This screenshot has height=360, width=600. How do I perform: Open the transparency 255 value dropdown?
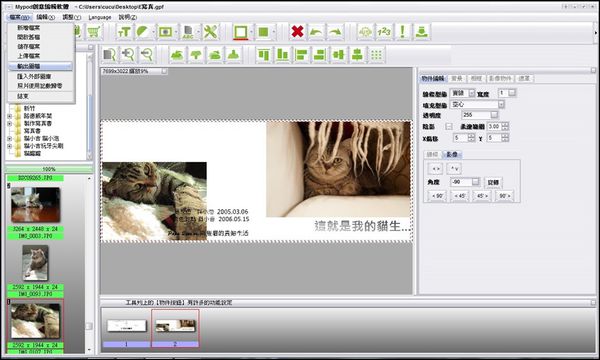point(494,115)
